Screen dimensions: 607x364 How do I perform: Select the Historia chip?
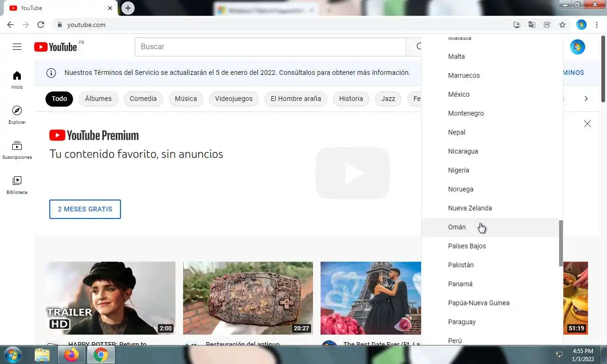click(x=351, y=99)
